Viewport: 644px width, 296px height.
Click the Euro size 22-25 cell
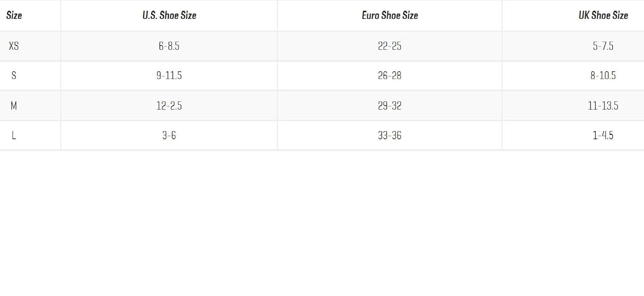[390, 46]
